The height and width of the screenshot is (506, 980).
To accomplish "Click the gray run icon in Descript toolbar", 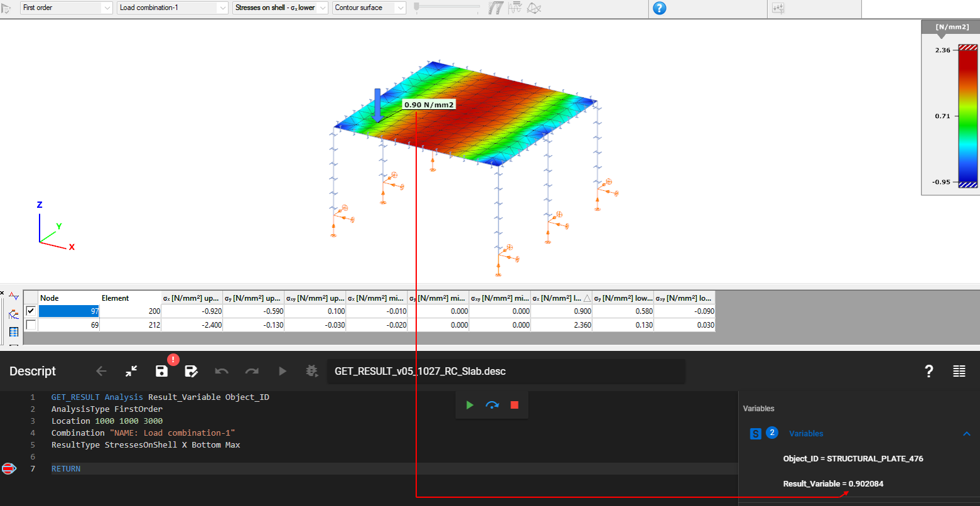I will coord(283,371).
